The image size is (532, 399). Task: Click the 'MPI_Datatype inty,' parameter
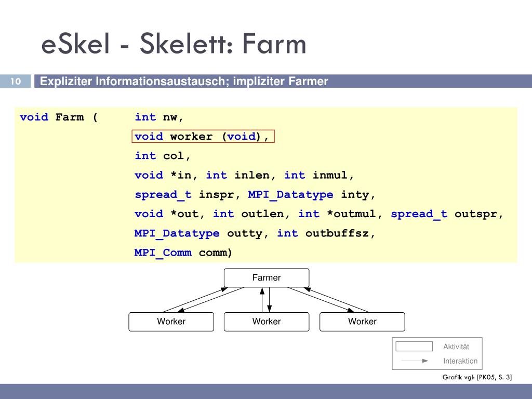tap(312, 194)
